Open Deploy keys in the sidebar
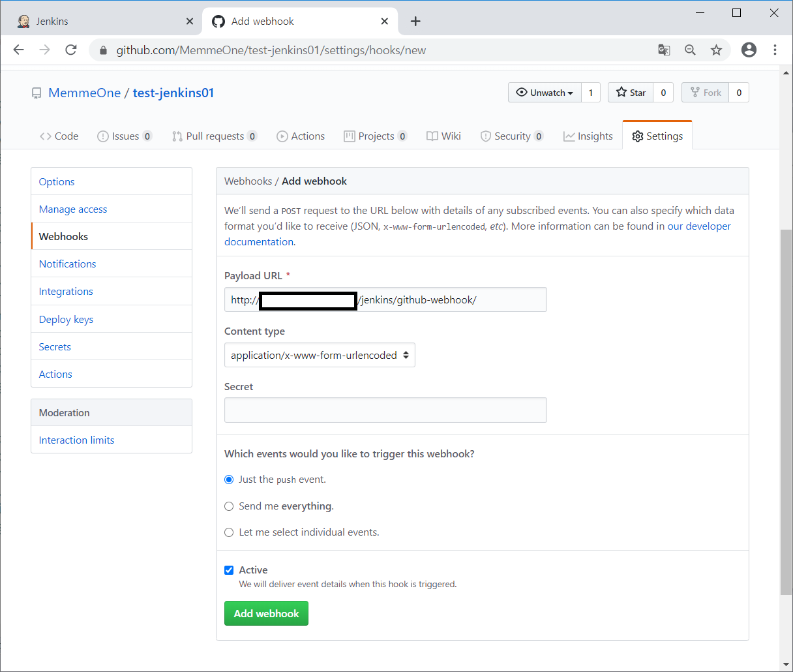This screenshot has width=793, height=672. coord(112,319)
